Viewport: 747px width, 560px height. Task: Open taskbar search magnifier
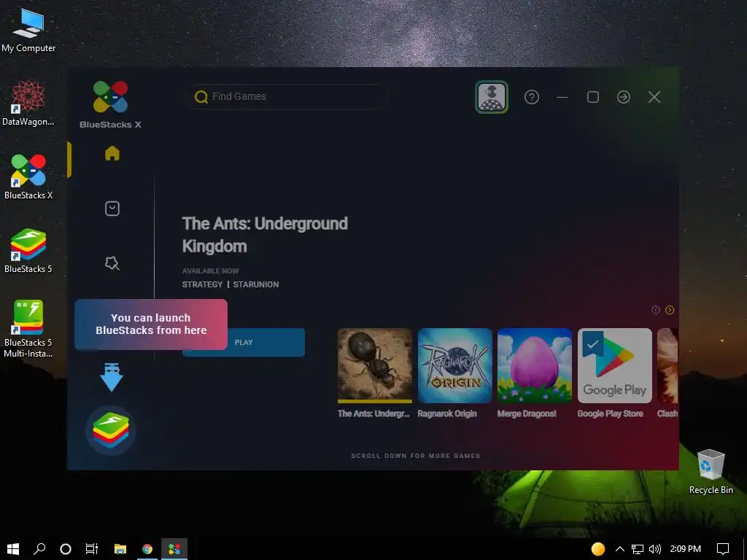click(x=39, y=548)
